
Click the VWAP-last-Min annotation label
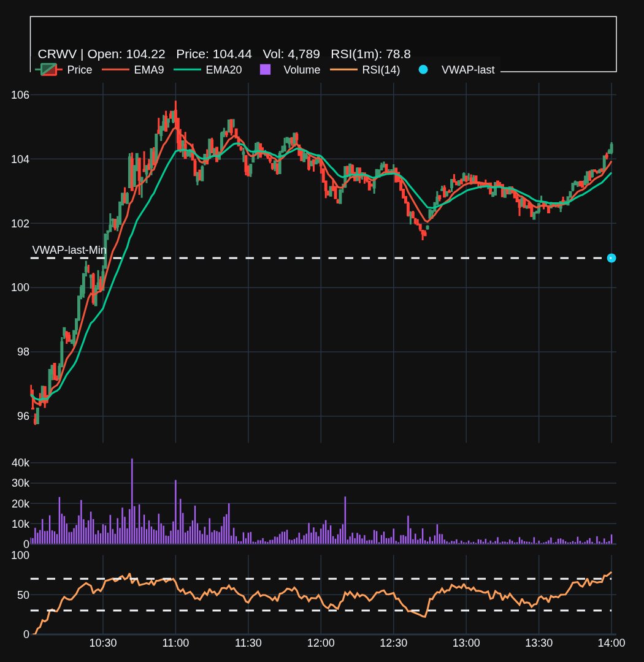(x=69, y=250)
